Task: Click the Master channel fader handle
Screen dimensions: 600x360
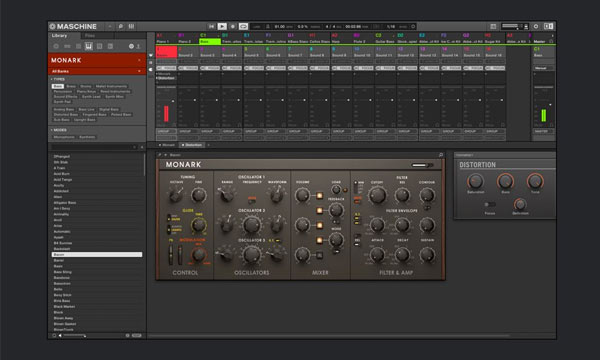Action: [550, 104]
